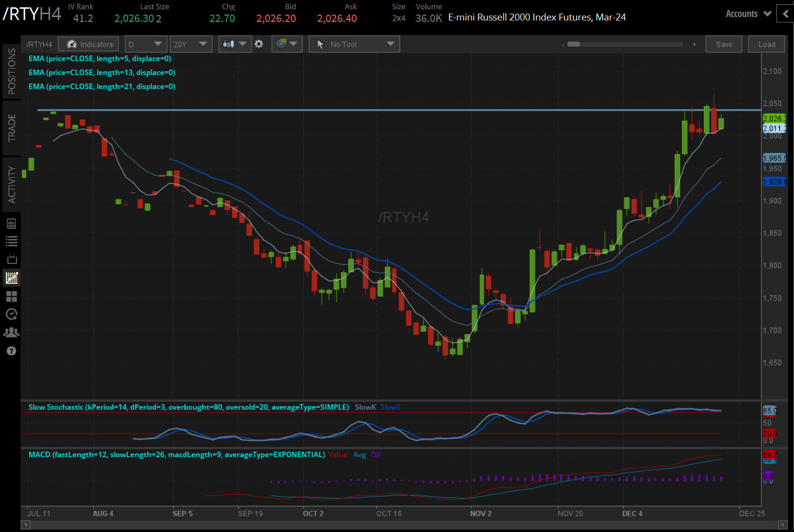The width and height of the screenshot is (794, 532).
Task: Toggle the Avg line in the MACD legend
Action: (359, 454)
